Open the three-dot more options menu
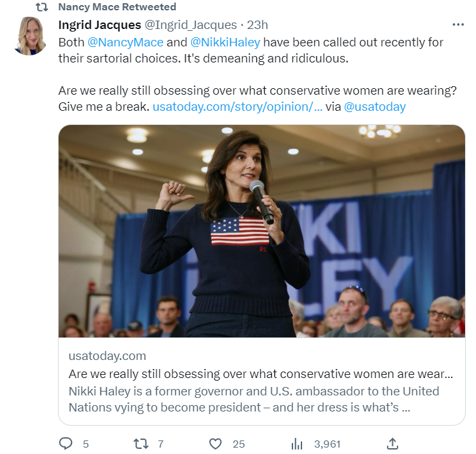The height and width of the screenshot is (454, 476). [x=458, y=25]
